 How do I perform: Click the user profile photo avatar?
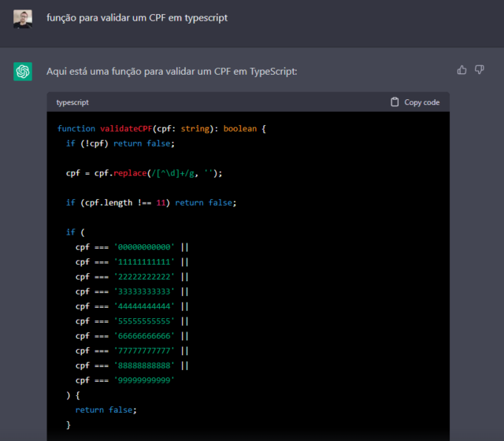tap(23, 19)
